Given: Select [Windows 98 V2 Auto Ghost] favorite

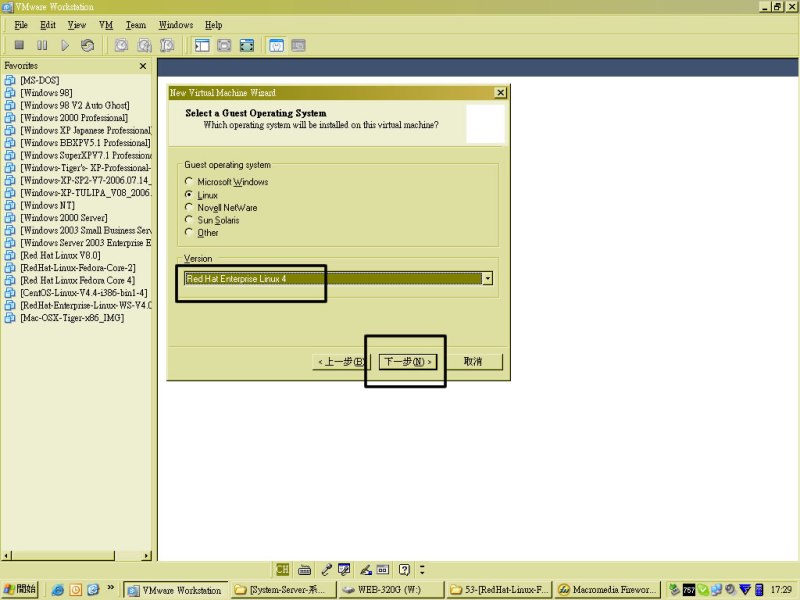Looking at the screenshot, I should pos(75,105).
